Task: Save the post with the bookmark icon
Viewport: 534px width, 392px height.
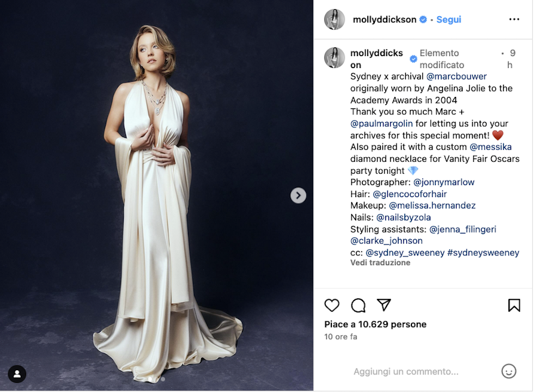Action: (514, 305)
